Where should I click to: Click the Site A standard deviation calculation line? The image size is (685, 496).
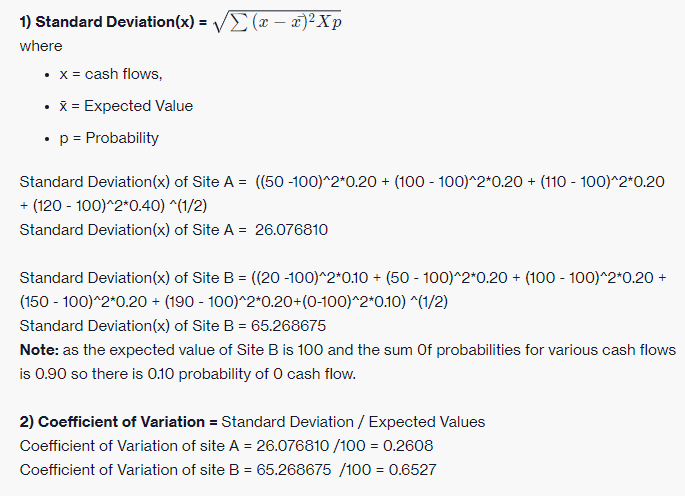click(342, 181)
